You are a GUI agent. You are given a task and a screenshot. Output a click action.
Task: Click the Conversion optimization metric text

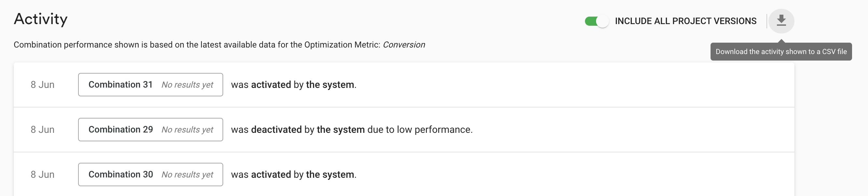pos(404,45)
